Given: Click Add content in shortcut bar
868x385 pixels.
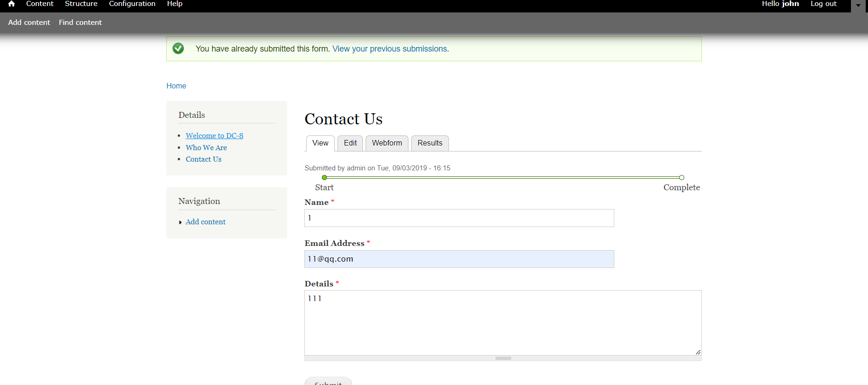Looking at the screenshot, I should point(29,22).
